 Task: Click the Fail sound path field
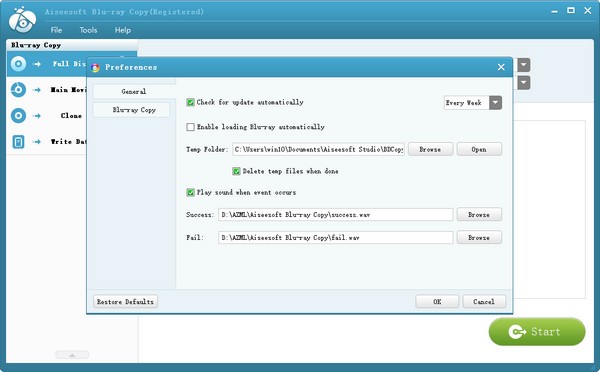tap(336, 238)
